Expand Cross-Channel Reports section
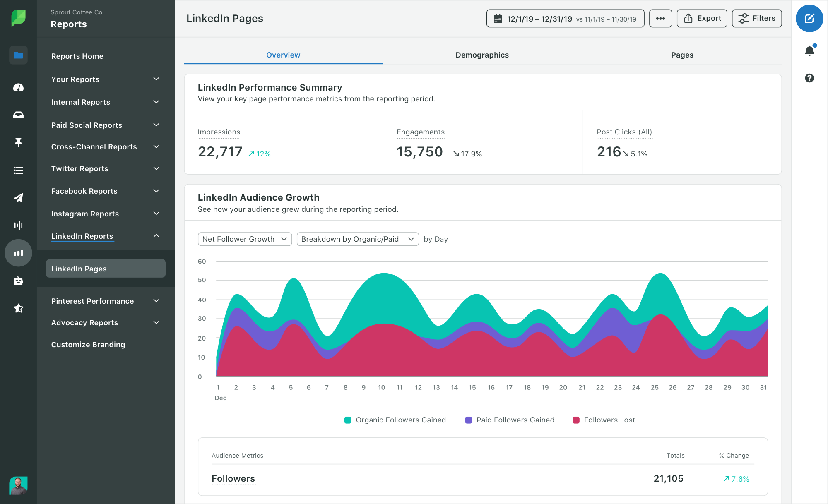This screenshot has width=828, height=504. (106, 147)
